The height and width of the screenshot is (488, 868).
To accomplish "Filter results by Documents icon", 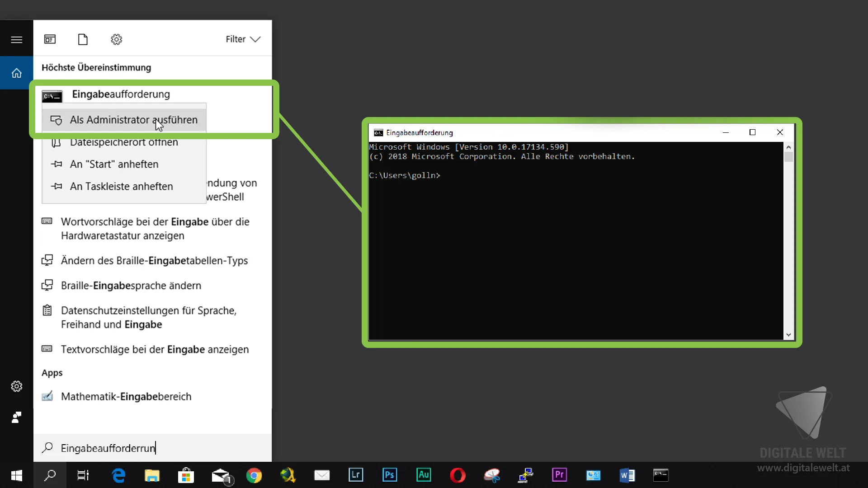I will coord(83,39).
